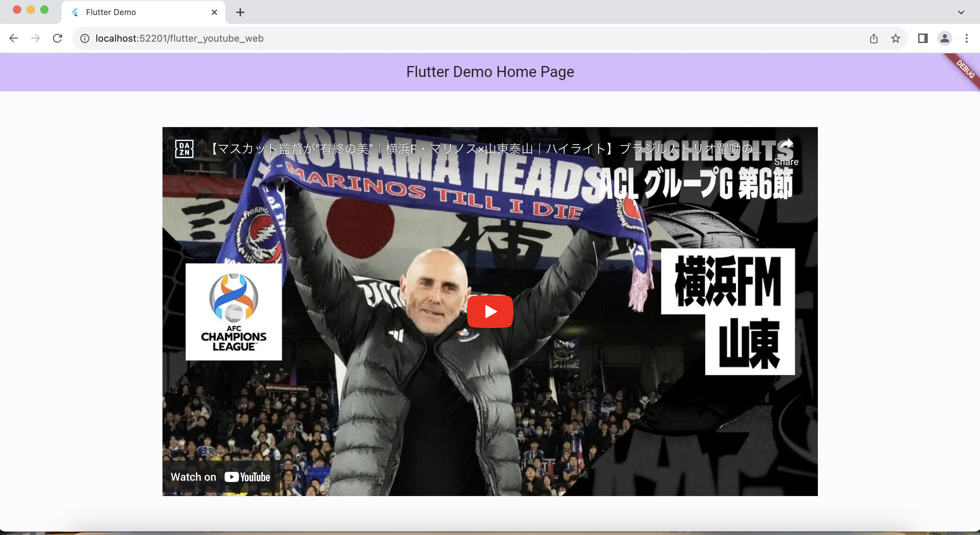This screenshot has height=535, width=980.
Task: Open Chrome's three-dot menu
Action: (x=966, y=38)
